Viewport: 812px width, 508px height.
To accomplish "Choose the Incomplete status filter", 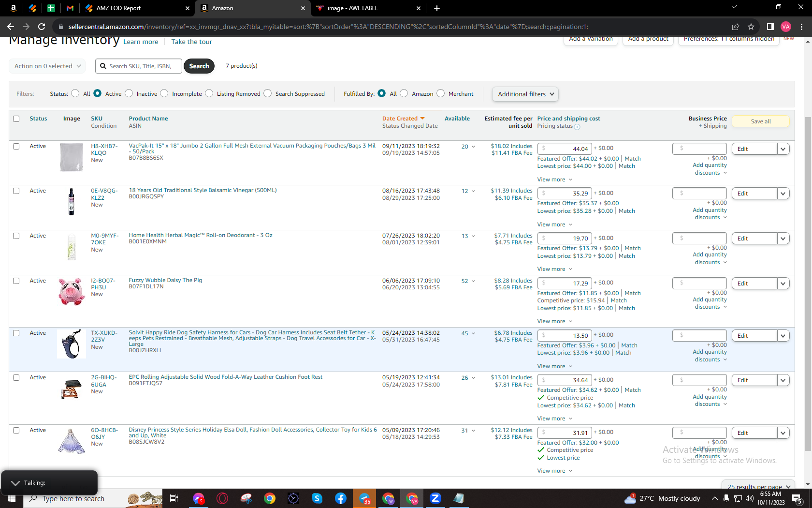I will click(164, 93).
